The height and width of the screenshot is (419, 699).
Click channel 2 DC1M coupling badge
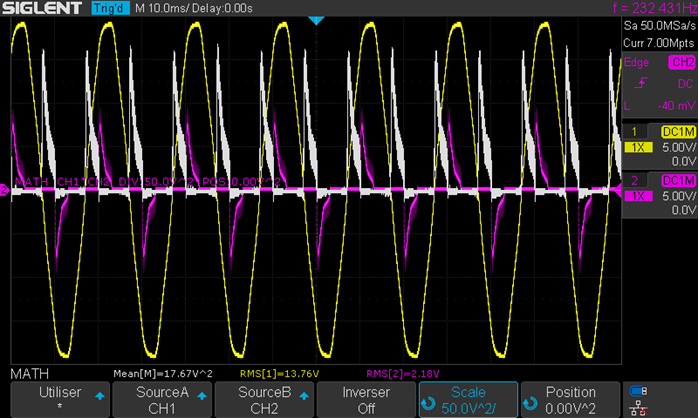click(678, 181)
